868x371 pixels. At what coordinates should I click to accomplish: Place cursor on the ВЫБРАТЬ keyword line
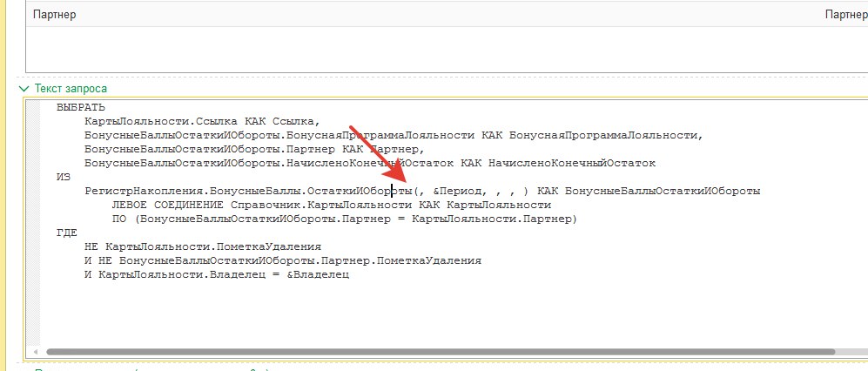[x=81, y=107]
